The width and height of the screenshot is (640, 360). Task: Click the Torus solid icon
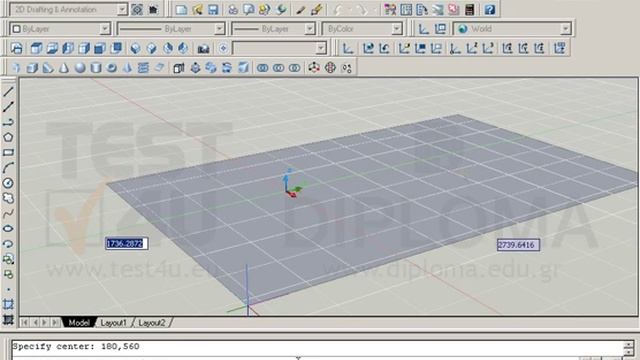point(111,68)
